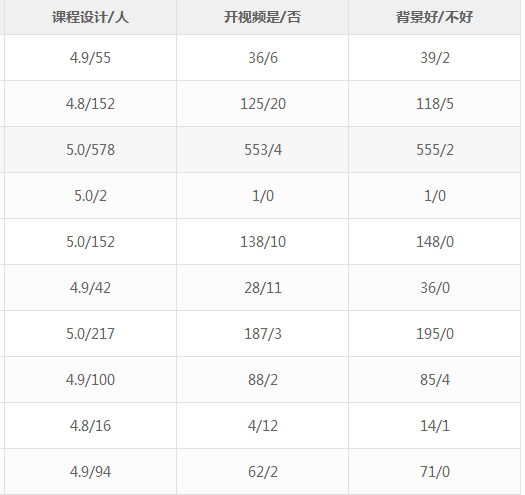This screenshot has width=525, height=495.
Task: Select the cell showing 4/12
Action: [x=262, y=426]
